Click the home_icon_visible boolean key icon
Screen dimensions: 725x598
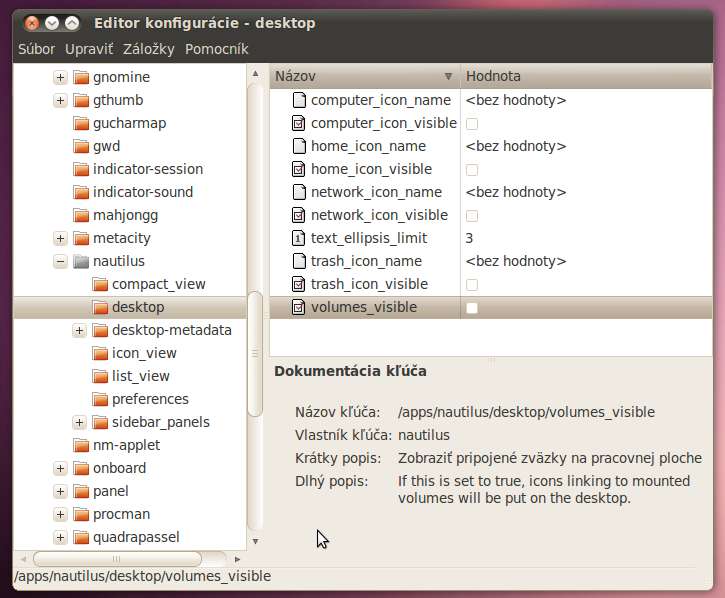coord(299,169)
